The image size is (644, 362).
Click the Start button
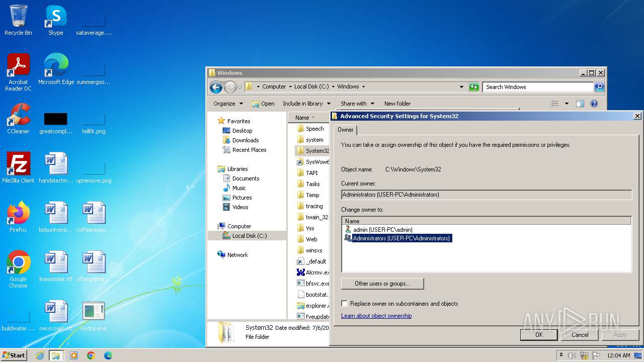(14, 355)
